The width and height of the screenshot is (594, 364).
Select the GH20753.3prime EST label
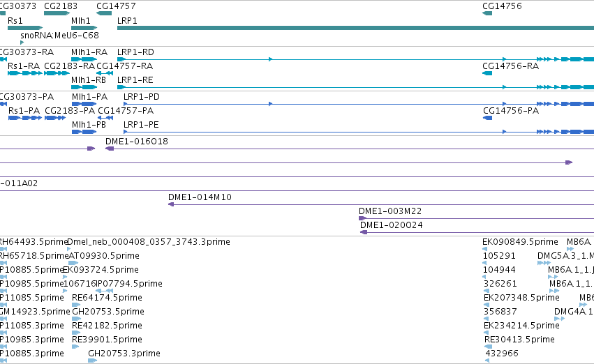(124, 353)
